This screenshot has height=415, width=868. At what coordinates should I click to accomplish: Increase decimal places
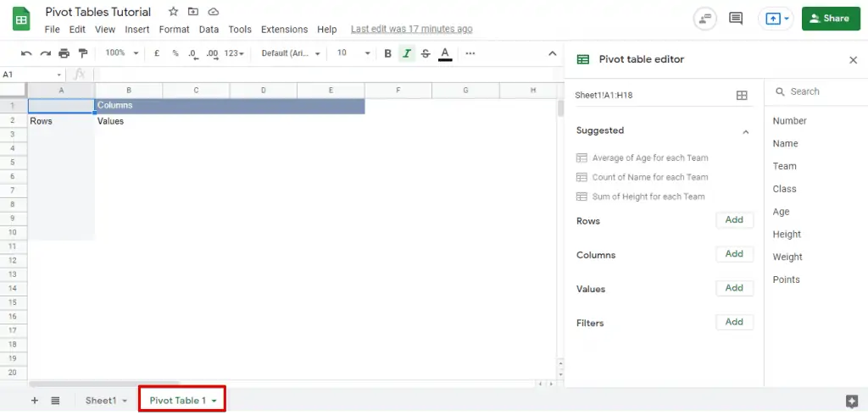pos(212,53)
